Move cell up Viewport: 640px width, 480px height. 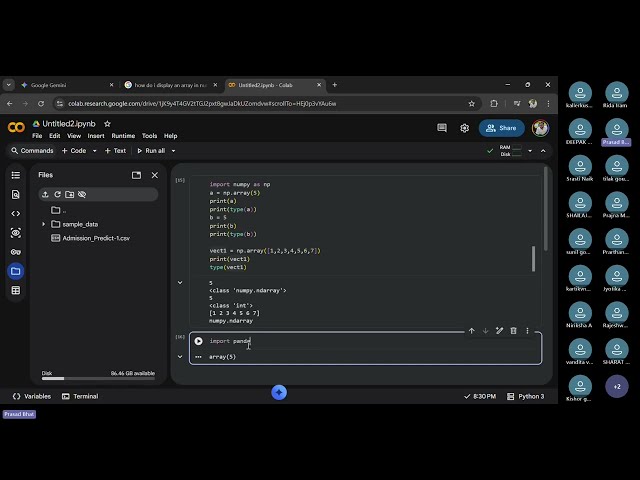(x=471, y=331)
